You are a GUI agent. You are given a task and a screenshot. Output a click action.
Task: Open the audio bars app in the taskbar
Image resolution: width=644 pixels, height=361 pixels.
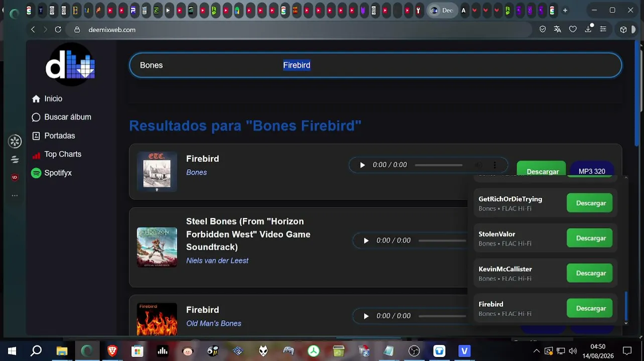163,351
